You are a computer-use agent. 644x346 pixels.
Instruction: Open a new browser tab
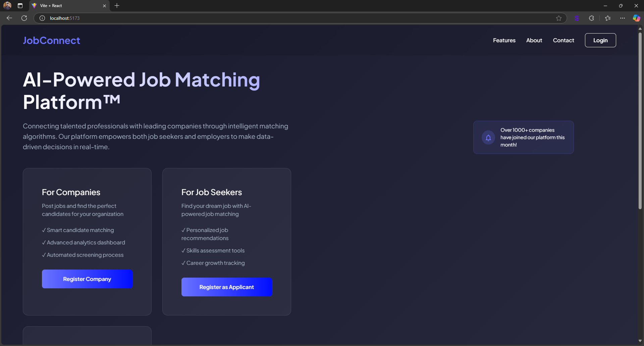pyautogui.click(x=117, y=6)
